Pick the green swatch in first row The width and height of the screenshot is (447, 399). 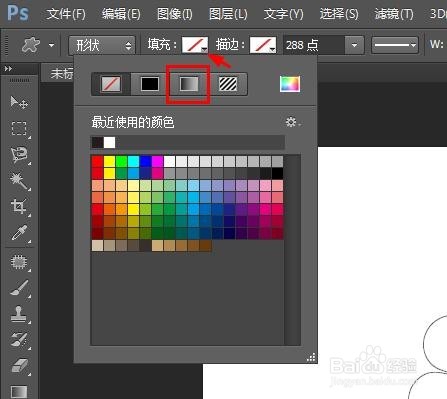click(x=121, y=161)
